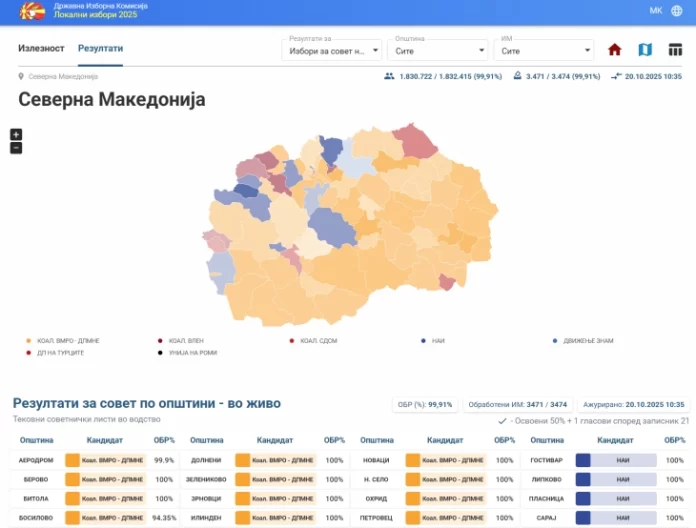Image resolution: width=696 pixels, height=528 pixels.
Task: Click the ГОСТИВАР municipality row
Action: click(x=546, y=460)
